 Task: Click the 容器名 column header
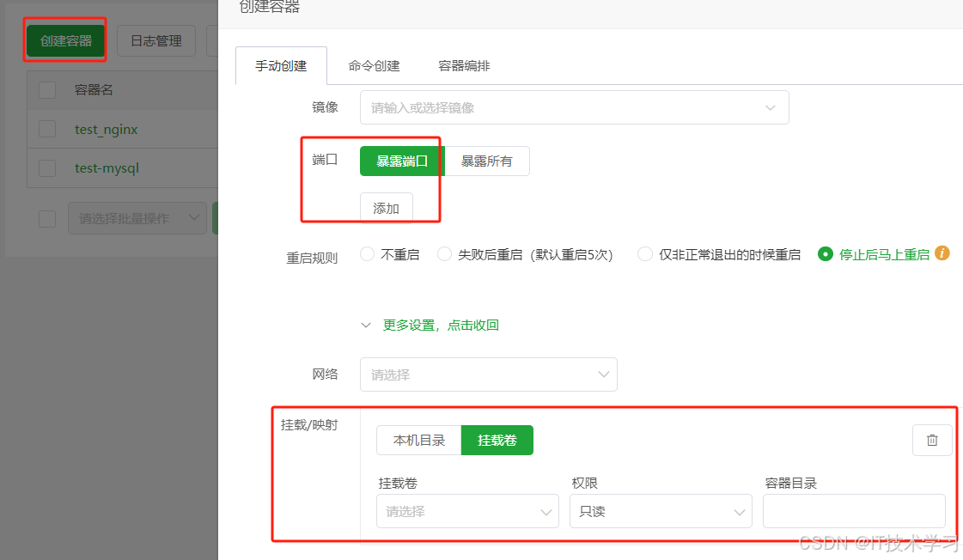click(94, 89)
